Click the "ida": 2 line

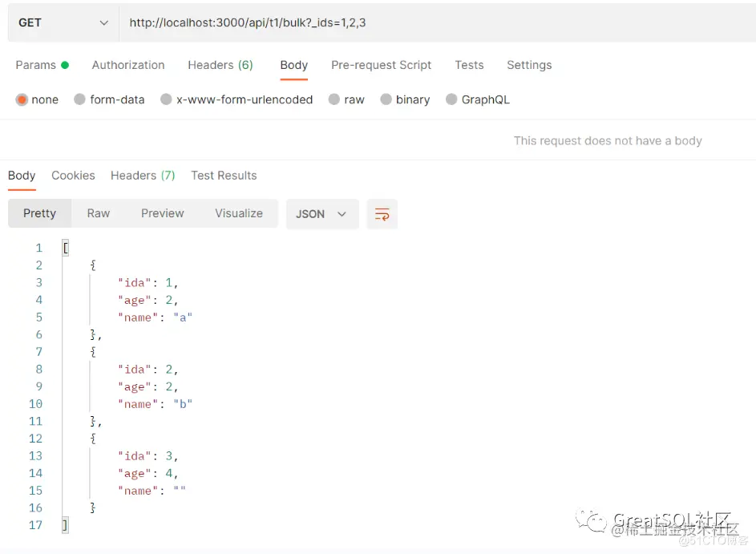point(148,370)
